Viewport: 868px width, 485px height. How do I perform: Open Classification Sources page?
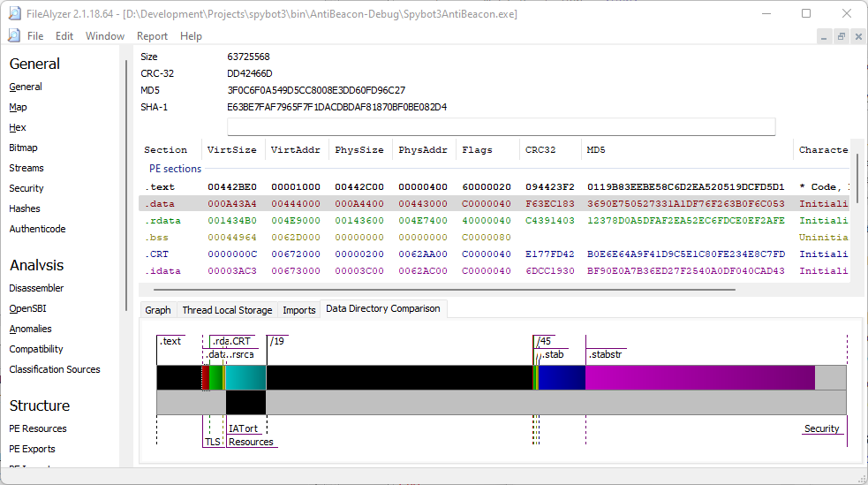(54, 369)
